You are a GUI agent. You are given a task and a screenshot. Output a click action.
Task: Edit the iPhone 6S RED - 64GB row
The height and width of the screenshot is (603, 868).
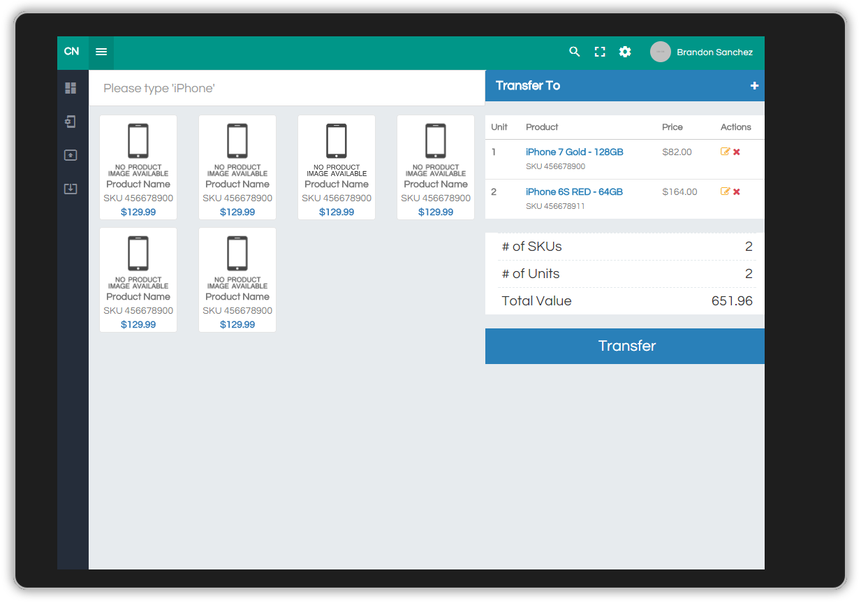(726, 191)
